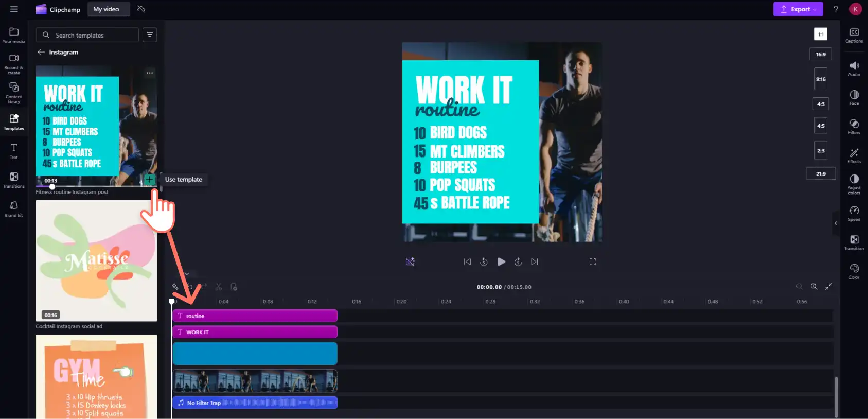Click the 0:20 mark on ruler
This screenshot has height=419, width=868.
tap(401, 302)
